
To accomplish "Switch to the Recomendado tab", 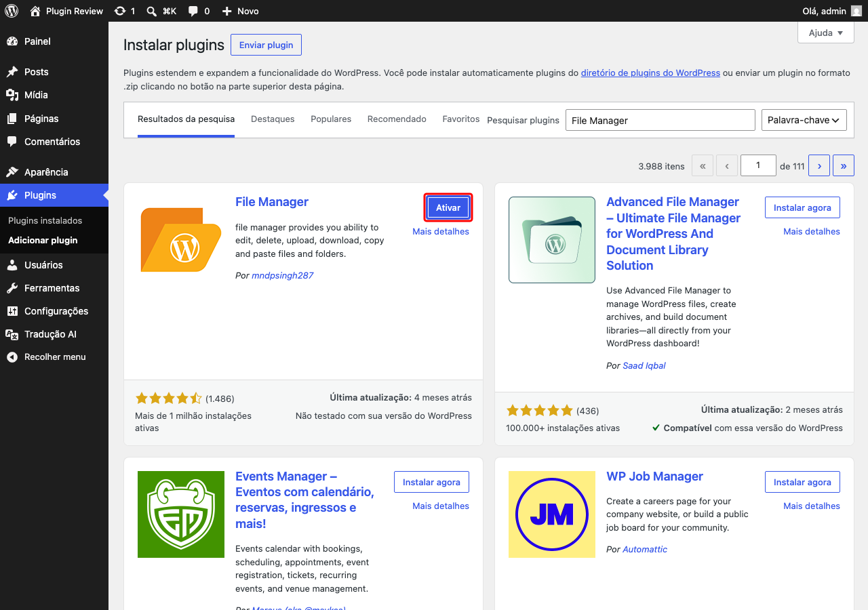I will coord(397,119).
